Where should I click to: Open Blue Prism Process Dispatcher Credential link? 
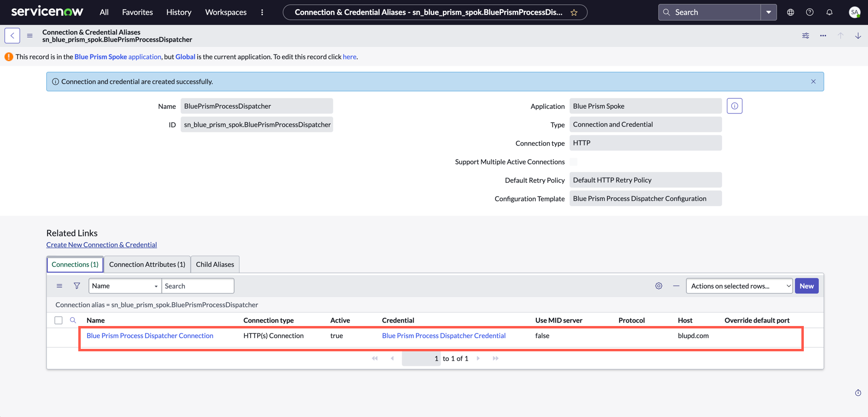click(x=443, y=336)
